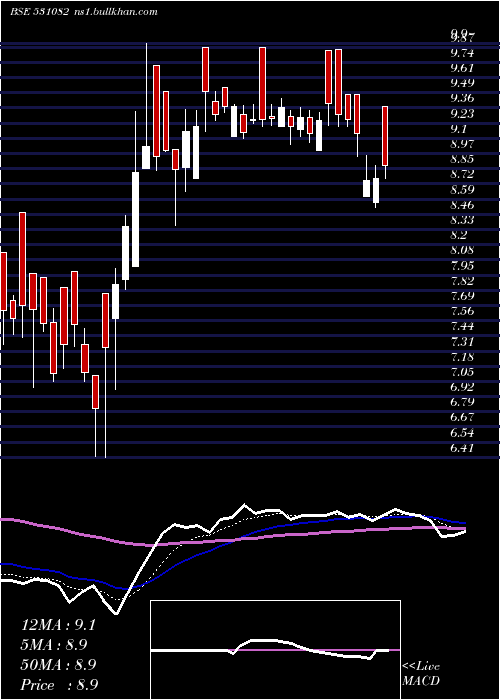500x700 pixels.
Task: Select the 6.92 price level label
Action: tap(462, 387)
